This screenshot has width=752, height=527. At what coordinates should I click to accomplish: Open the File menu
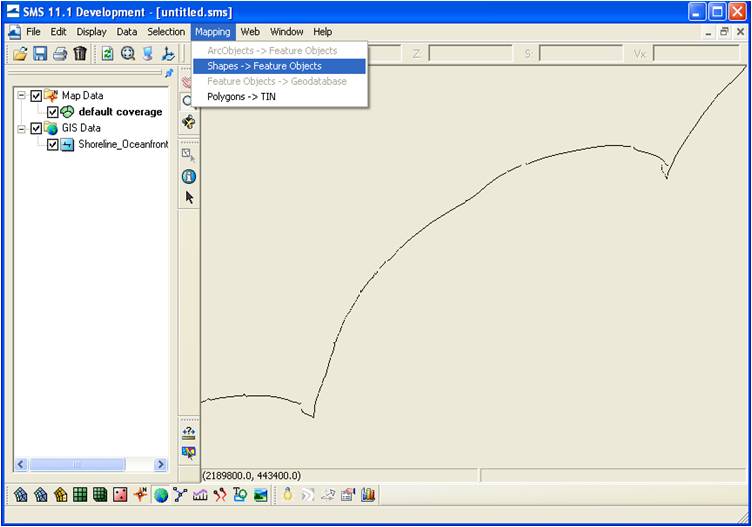click(x=33, y=32)
